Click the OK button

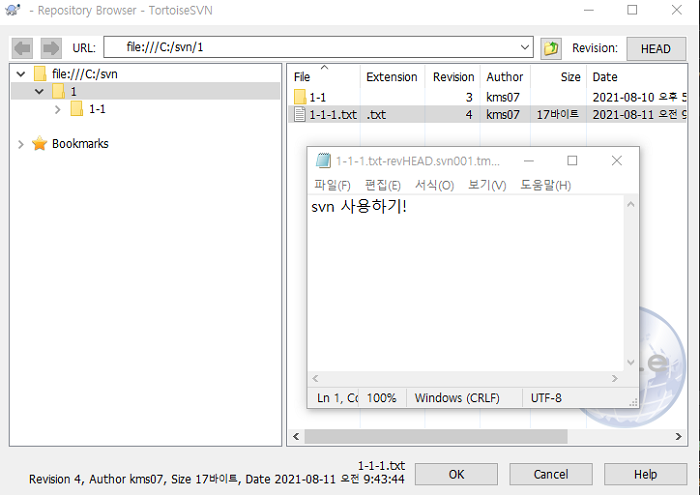pyautogui.click(x=456, y=474)
